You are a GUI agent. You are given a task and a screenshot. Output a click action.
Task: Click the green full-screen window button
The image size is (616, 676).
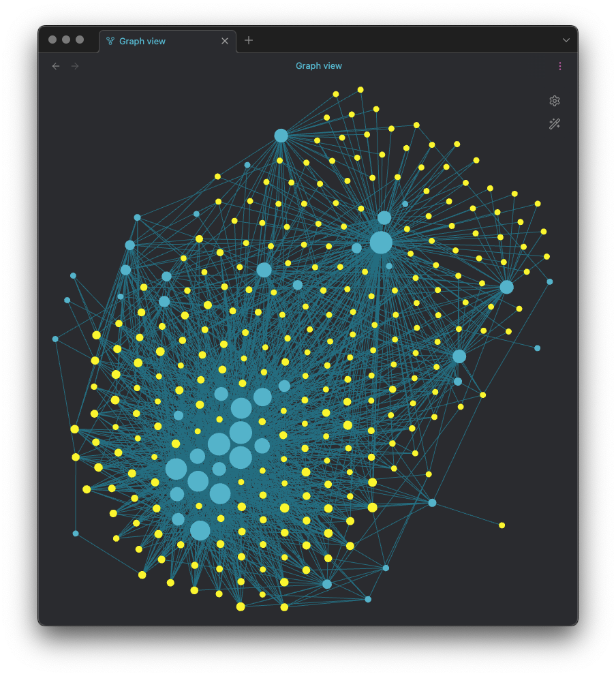click(80, 39)
